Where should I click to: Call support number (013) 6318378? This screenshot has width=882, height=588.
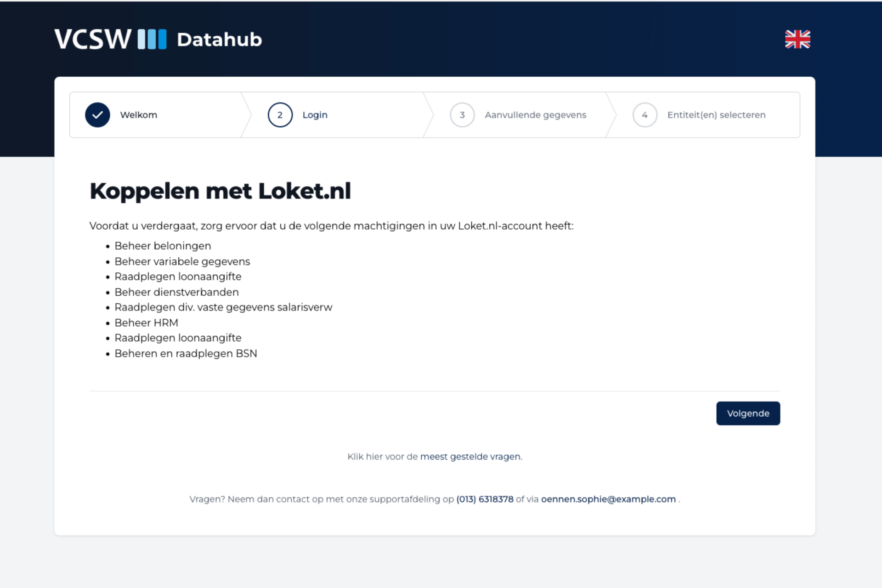[x=485, y=499]
